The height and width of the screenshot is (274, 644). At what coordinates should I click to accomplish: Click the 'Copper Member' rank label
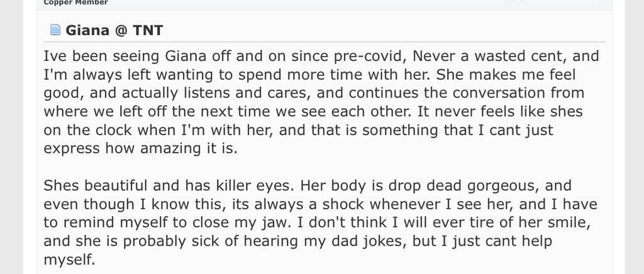75,3
